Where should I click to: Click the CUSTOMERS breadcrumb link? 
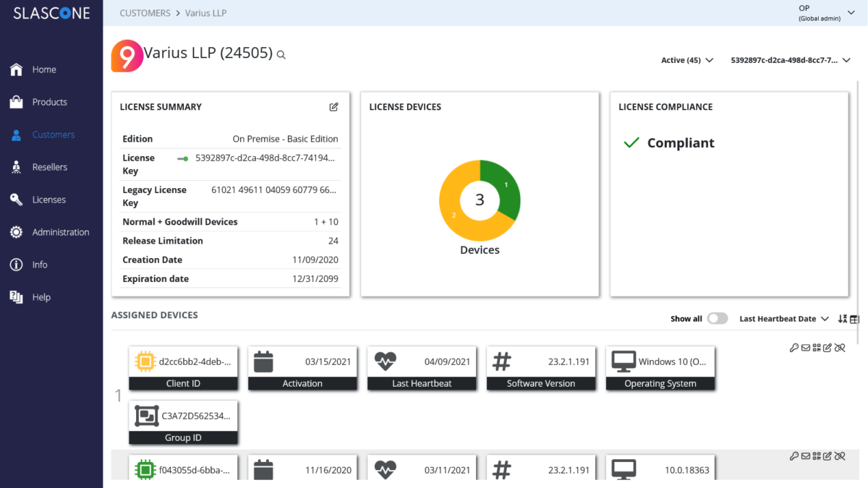coord(145,12)
